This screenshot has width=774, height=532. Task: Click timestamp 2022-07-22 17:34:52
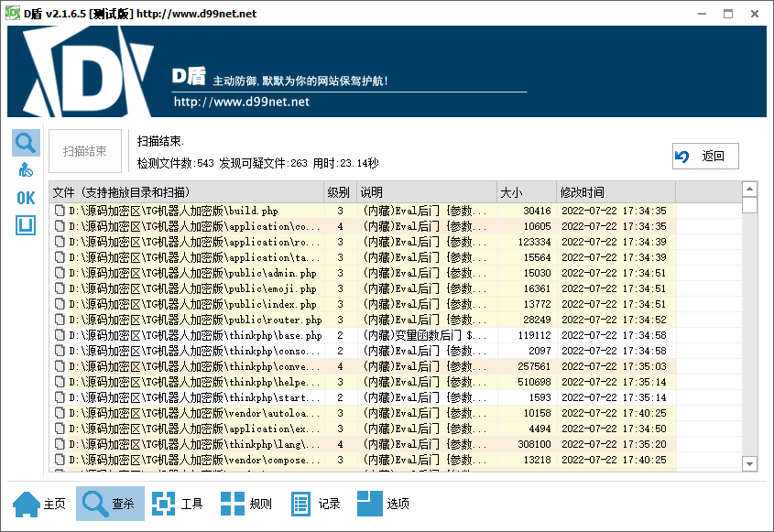pos(614,320)
